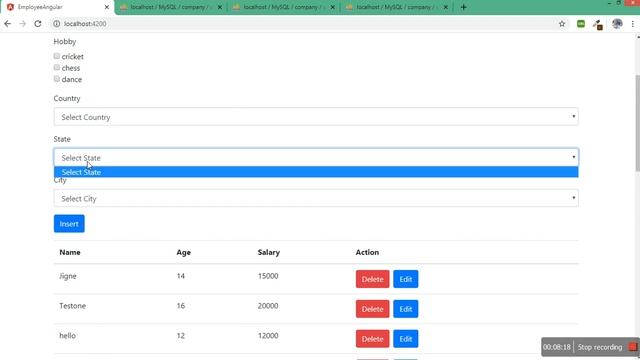Click the name cell hello

pyautogui.click(x=67, y=336)
